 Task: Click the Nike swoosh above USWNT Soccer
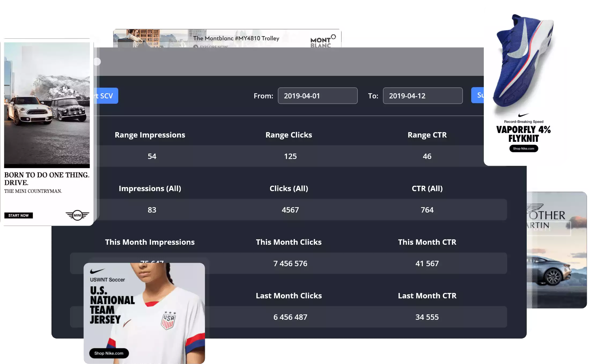97,271
